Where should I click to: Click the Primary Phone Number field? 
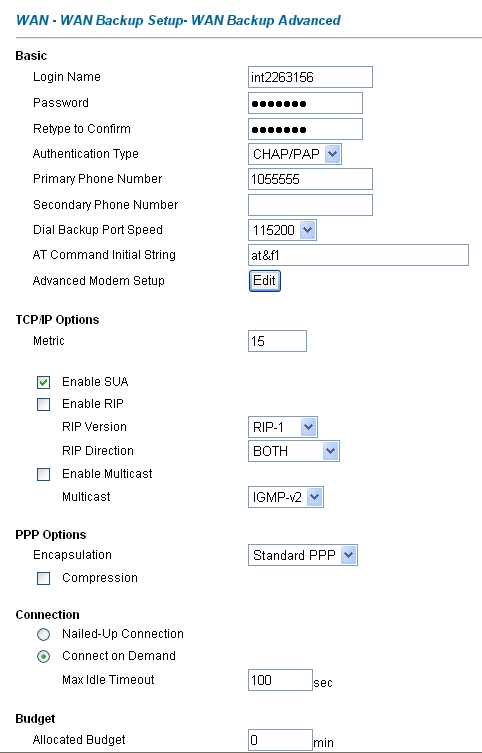tap(310, 179)
